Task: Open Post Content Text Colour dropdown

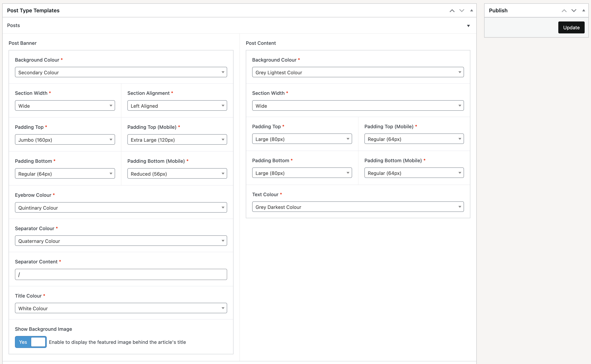Action: [x=358, y=207]
